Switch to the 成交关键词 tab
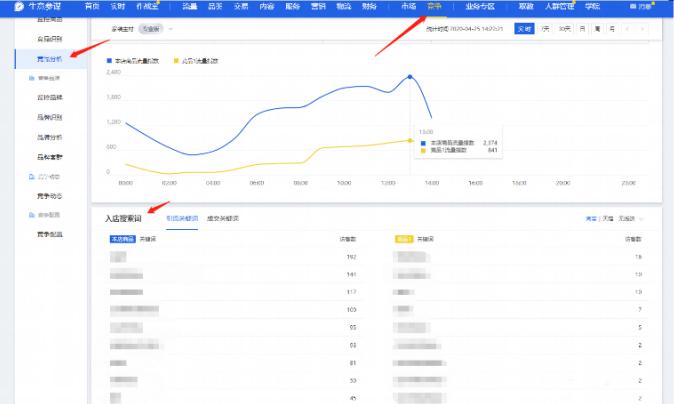Screen dimensions: 674x404 click(223, 218)
